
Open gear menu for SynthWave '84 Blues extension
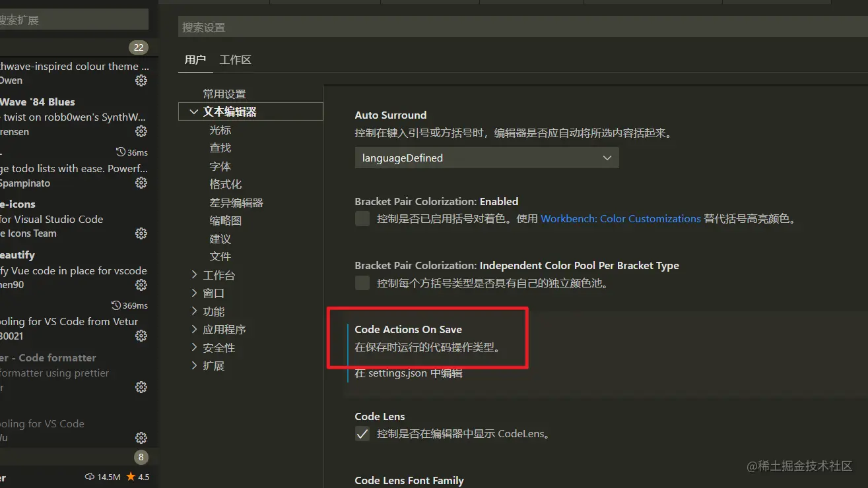coord(141,131)
